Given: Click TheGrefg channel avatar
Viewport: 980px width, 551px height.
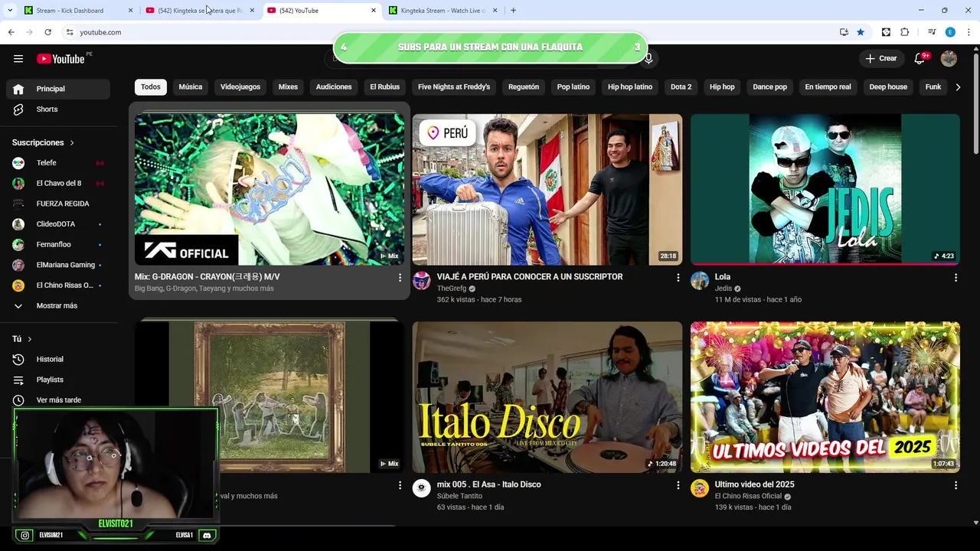Looking at the screenshot, I should (422, 281).
